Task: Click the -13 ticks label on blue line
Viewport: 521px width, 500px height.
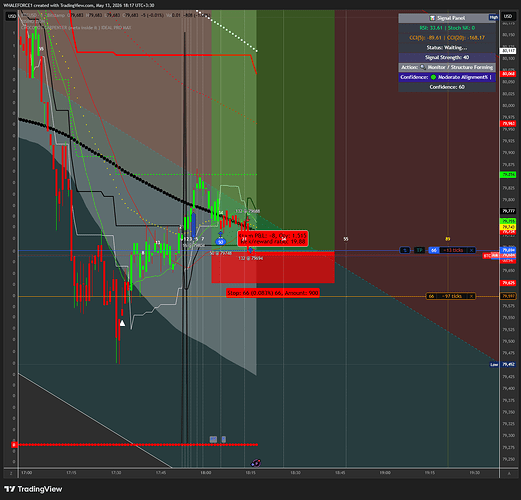Action: pyautogui.click(x=453, y=250)
